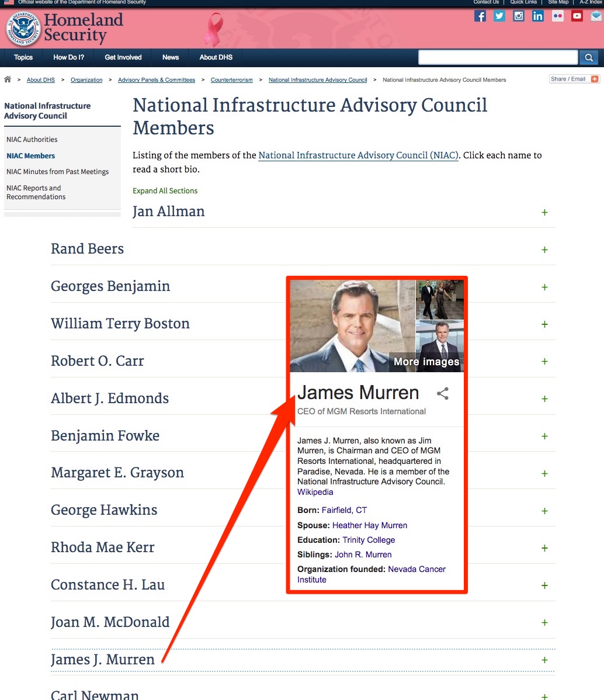
Task: Click the Fairfield, CT birthplace link
Action: click(x=344, y=510)
